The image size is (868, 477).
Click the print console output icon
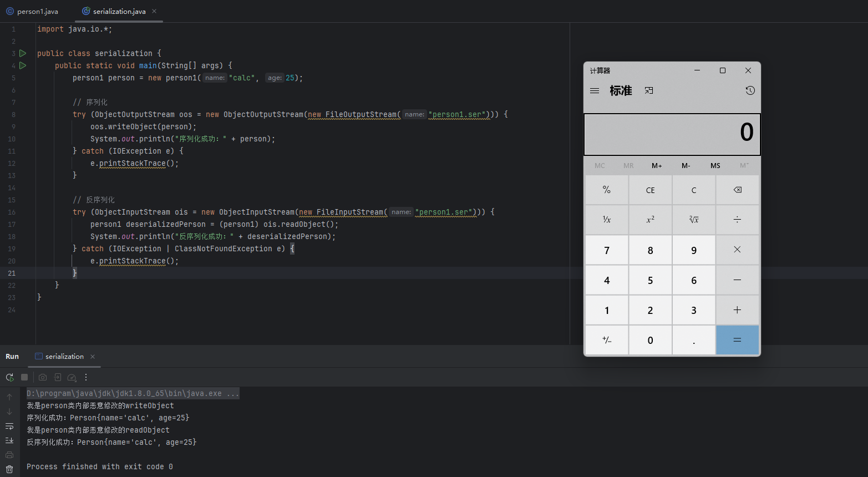coord(9,455)
